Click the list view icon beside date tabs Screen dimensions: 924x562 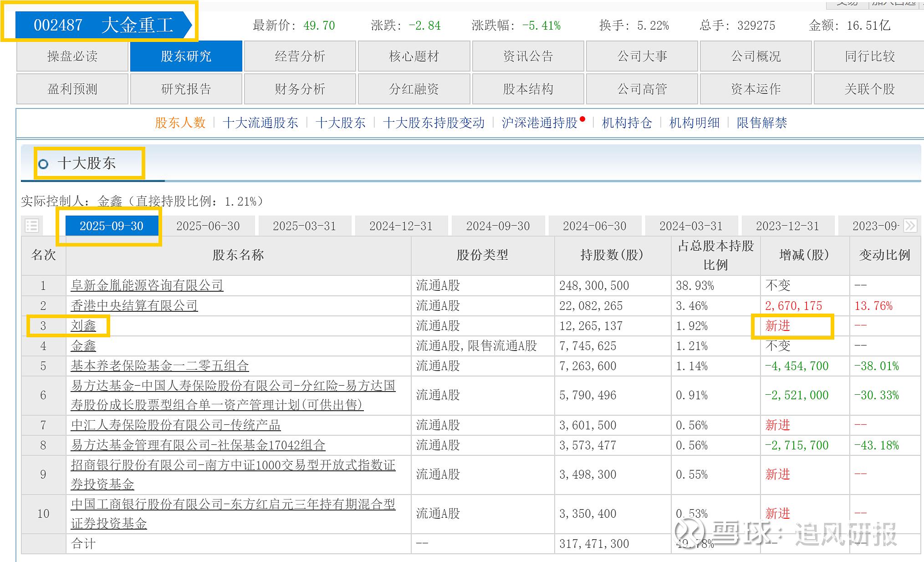pyautogui.click(x=32, y=226)
